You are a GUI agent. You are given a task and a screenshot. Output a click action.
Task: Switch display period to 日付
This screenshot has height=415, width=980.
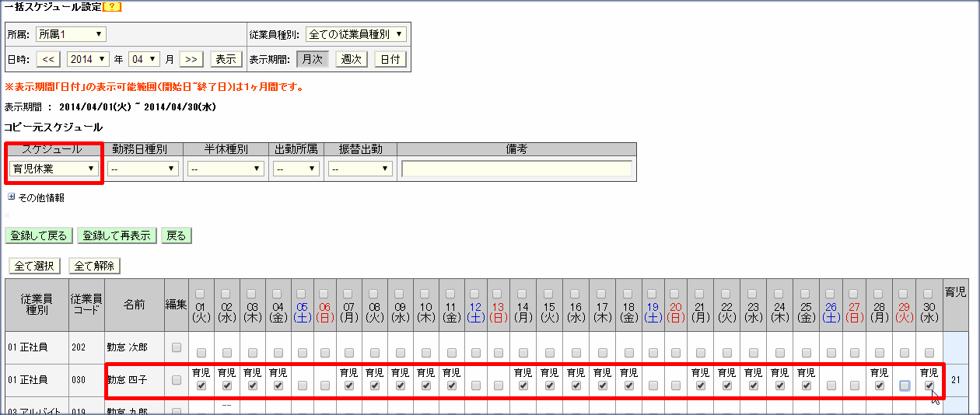[x=390, y=59]
